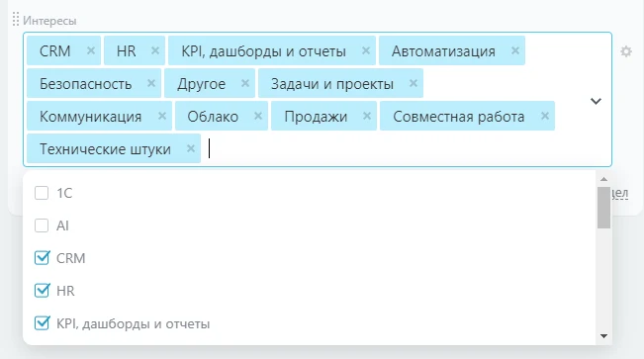Click the Интересы field label

(49, 21)
